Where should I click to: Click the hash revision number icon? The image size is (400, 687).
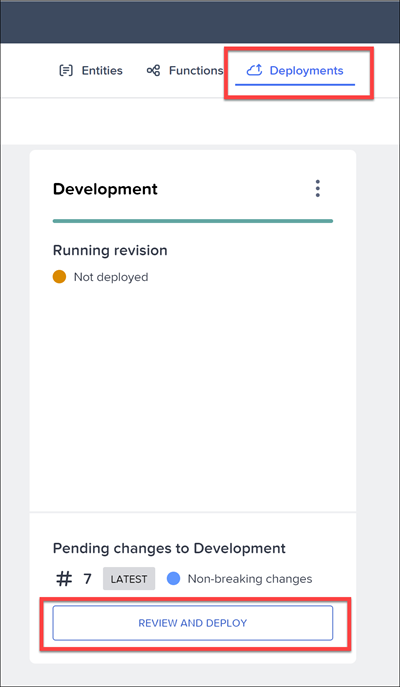coord(64,579)
